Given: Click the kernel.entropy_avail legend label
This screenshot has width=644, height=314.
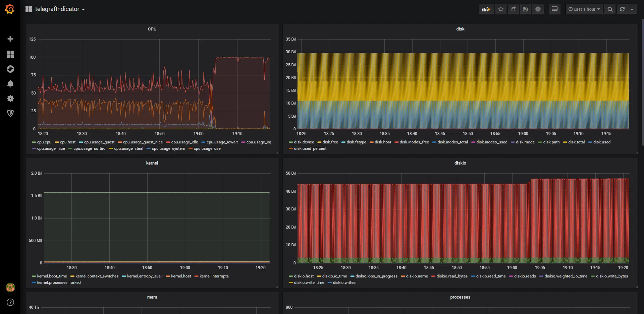Looking at the screenshot, I should (145, 276).
